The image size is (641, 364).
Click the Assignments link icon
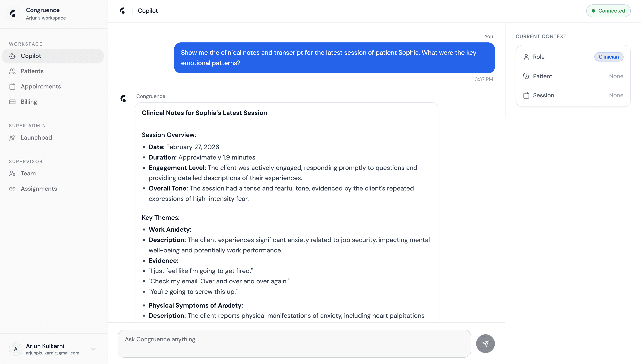(13, 189)
